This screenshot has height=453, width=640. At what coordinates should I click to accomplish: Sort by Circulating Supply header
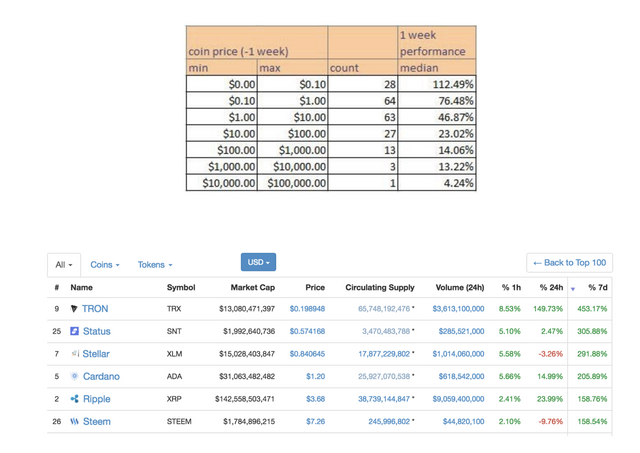tap(380, 287)
